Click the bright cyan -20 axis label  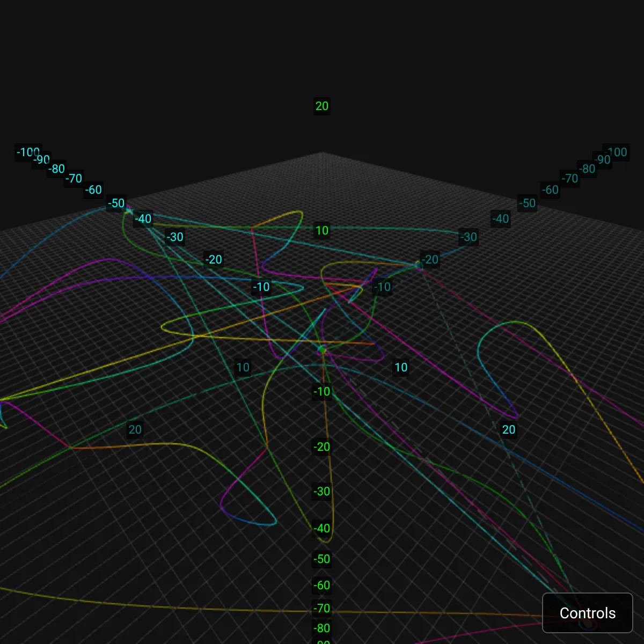tap(214, 260)
